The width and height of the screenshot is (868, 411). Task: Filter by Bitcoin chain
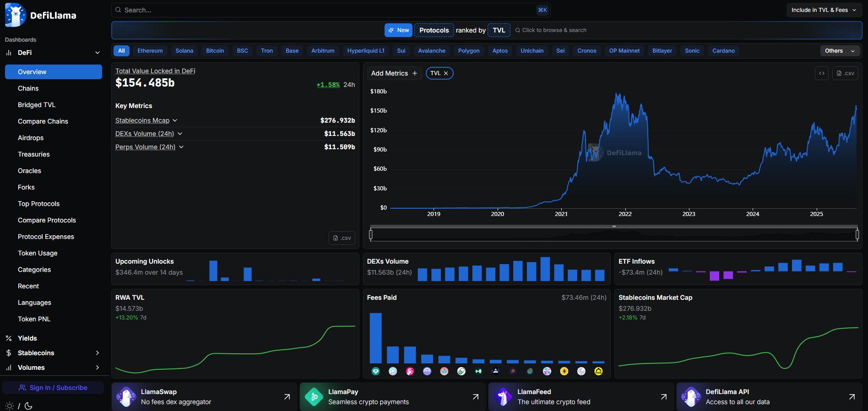click(x=215, y=51)
